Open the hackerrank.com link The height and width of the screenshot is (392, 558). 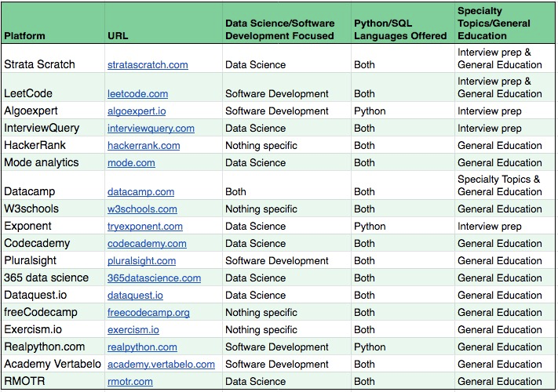click(144, 146)
